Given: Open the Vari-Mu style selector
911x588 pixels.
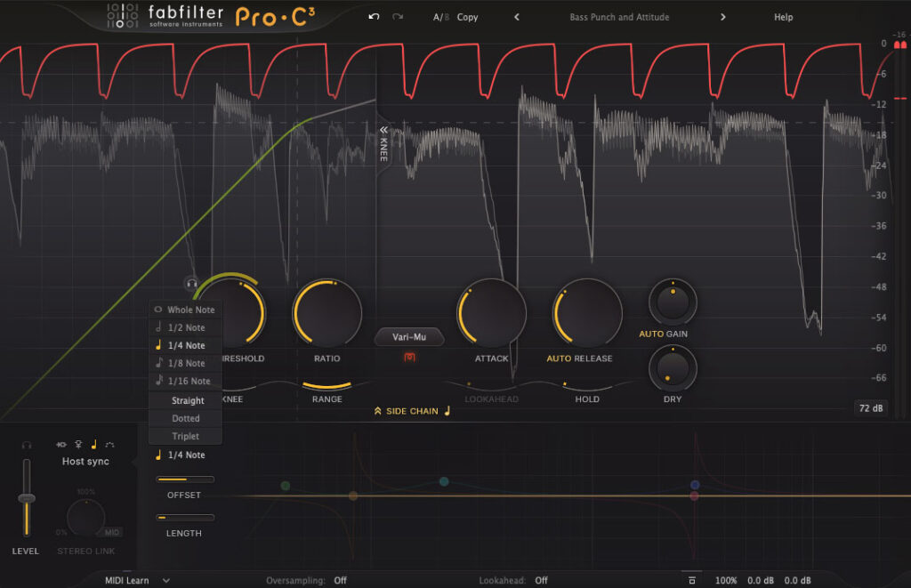Looking at the screenshot, I should coord(409,337).
